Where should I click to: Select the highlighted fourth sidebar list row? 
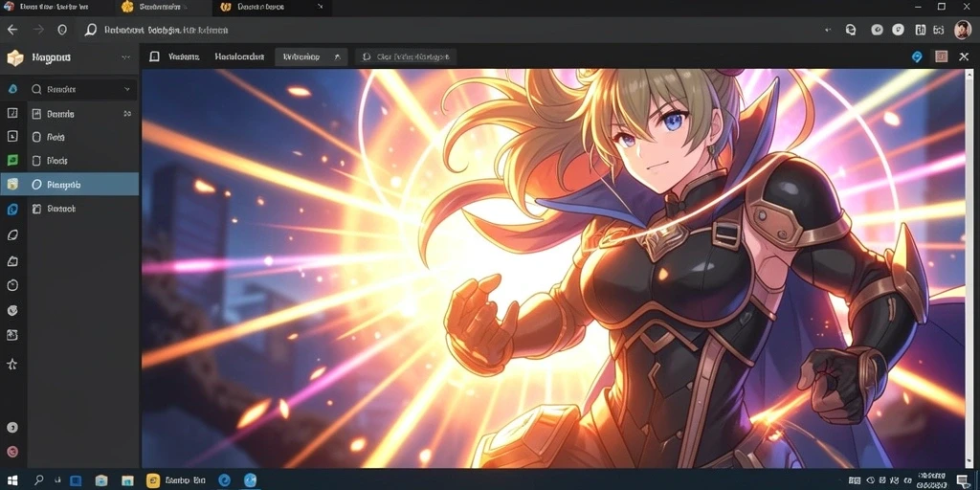(82, 185)
